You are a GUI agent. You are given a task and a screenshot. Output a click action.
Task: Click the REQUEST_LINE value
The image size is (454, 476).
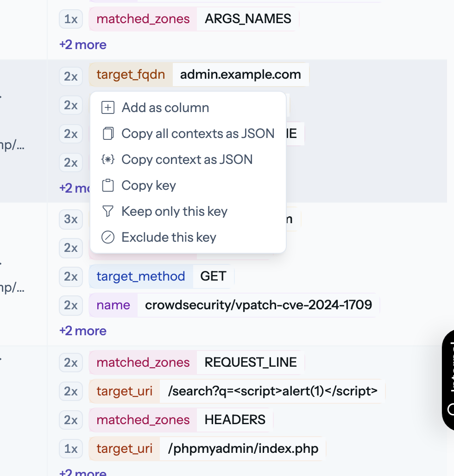251,362
